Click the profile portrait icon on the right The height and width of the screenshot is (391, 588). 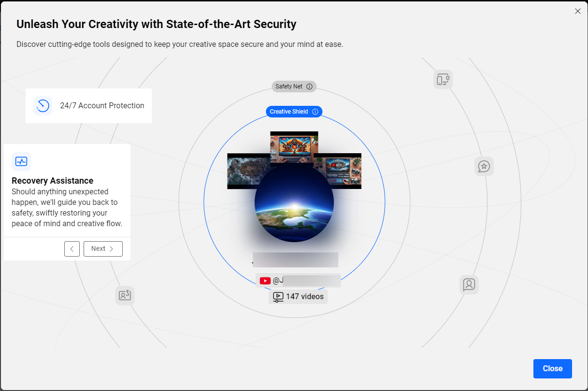click(469, 285)
